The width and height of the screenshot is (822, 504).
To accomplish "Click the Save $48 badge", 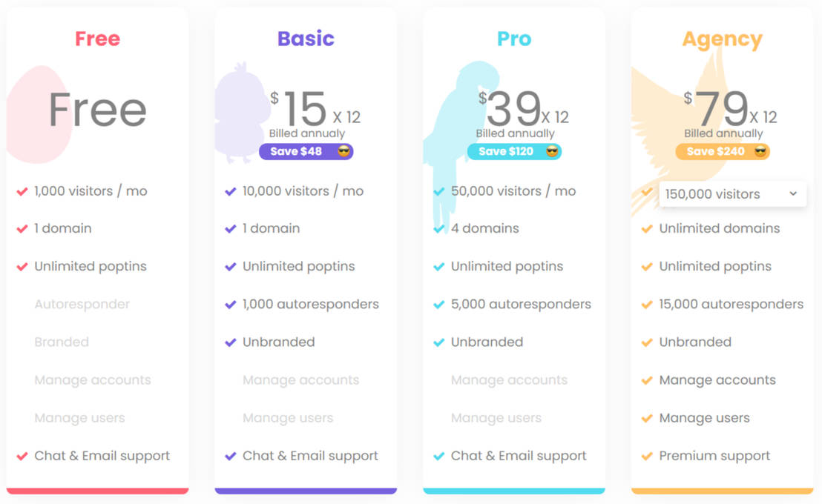I will (x=297, y=151).
